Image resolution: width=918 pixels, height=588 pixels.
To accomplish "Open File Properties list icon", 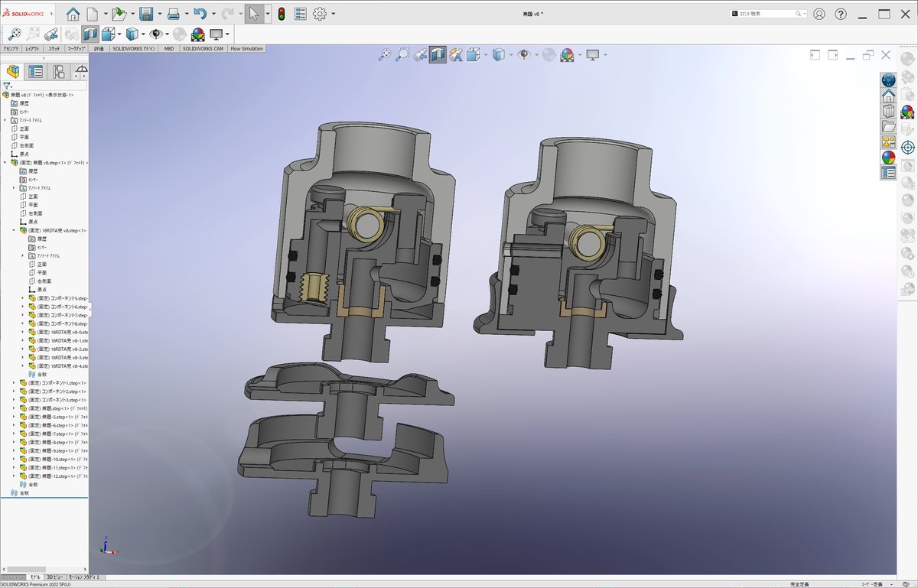I will [301, 14].
